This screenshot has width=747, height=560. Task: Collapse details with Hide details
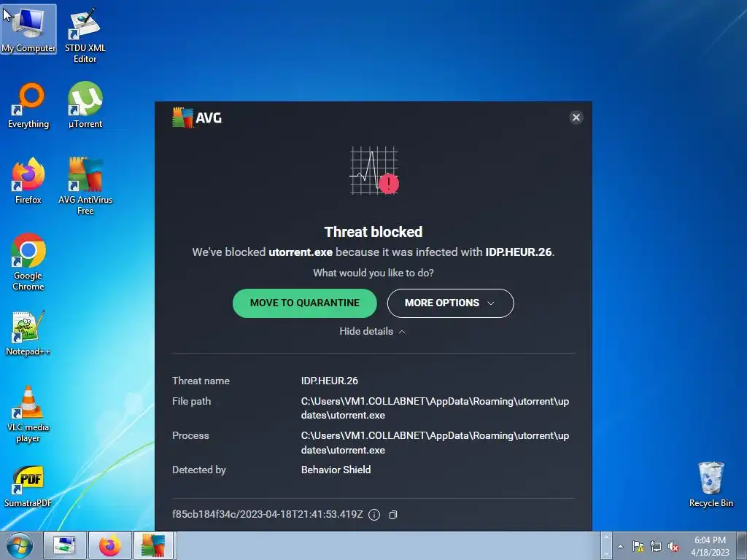(x=373, y=332)
